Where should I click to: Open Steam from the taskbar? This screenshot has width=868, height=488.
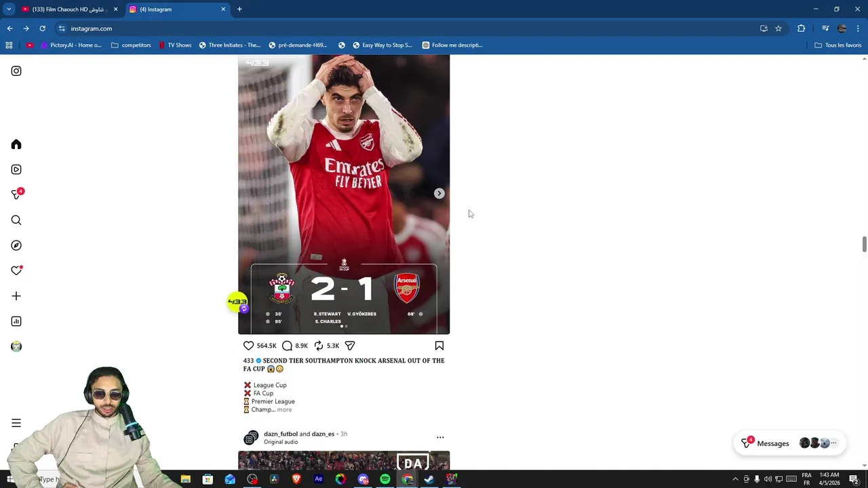[x=429, y=479]
